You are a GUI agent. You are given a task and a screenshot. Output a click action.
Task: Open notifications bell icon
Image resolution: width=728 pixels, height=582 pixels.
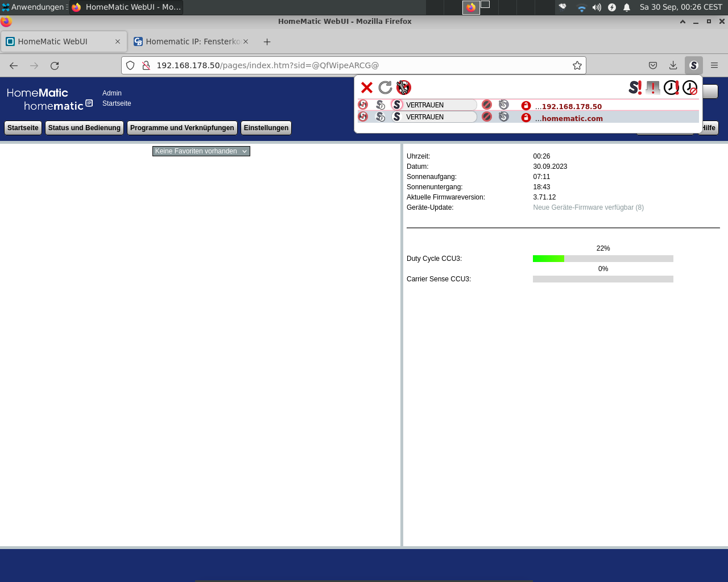[627, 7]
